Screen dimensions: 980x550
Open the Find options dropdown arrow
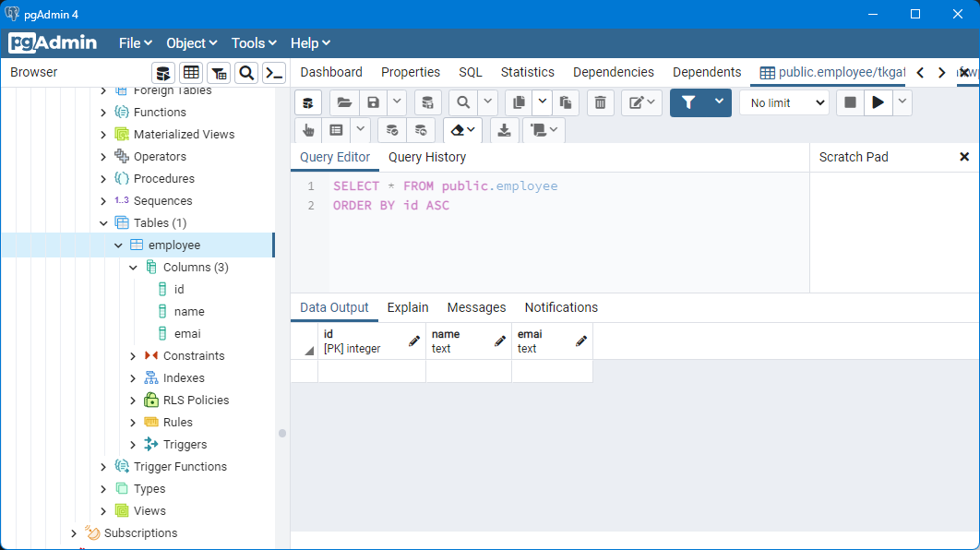[x=487, y=102]
